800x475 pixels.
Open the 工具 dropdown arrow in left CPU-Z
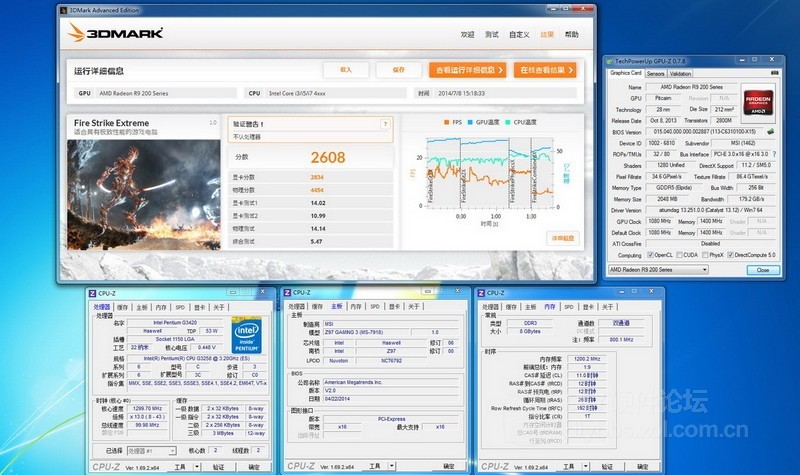197,467
